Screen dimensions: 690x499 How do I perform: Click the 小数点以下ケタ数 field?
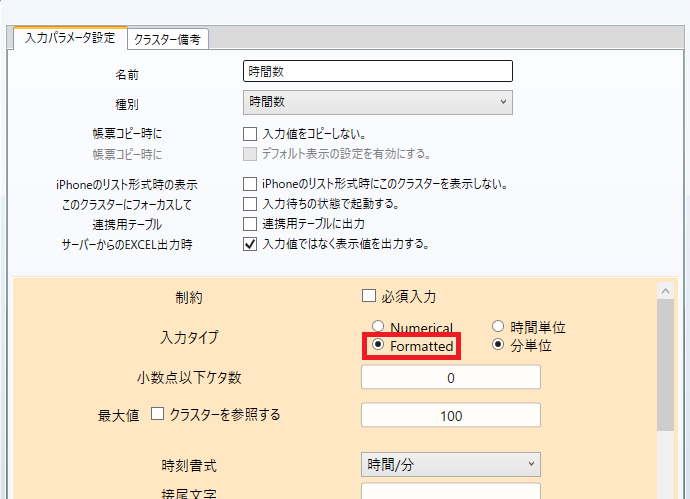(x=450, y=377)
